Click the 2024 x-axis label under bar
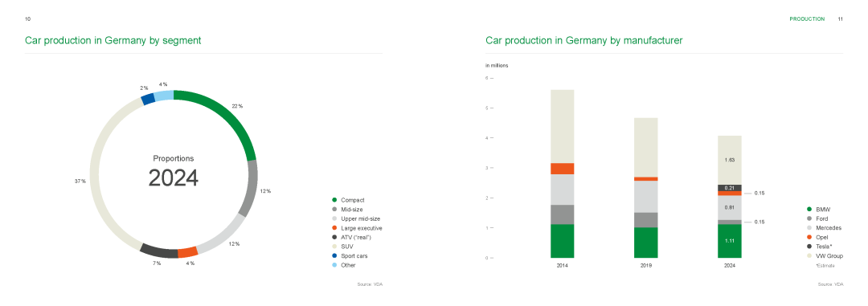Viewport: 868px width, 306px height. tap(730, 266)
